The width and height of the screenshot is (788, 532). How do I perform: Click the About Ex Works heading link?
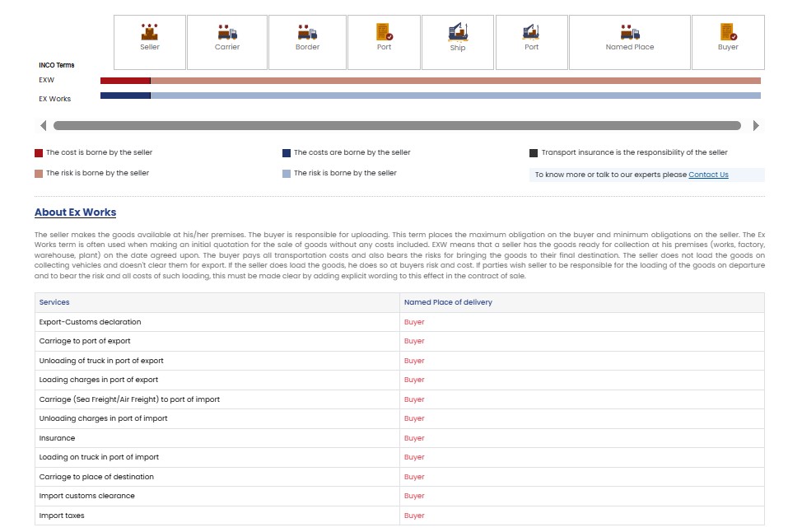[x=75, y=212]
